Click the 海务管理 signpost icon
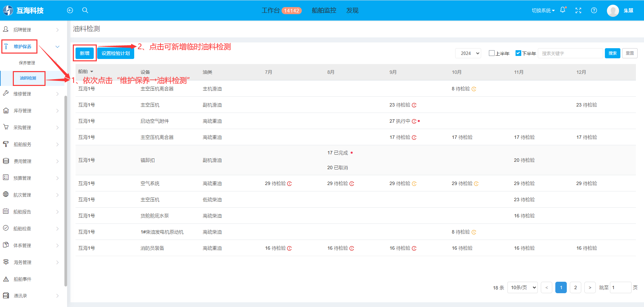Image resolution: width=644 pixels, height=307 pixels. [6, 262]
